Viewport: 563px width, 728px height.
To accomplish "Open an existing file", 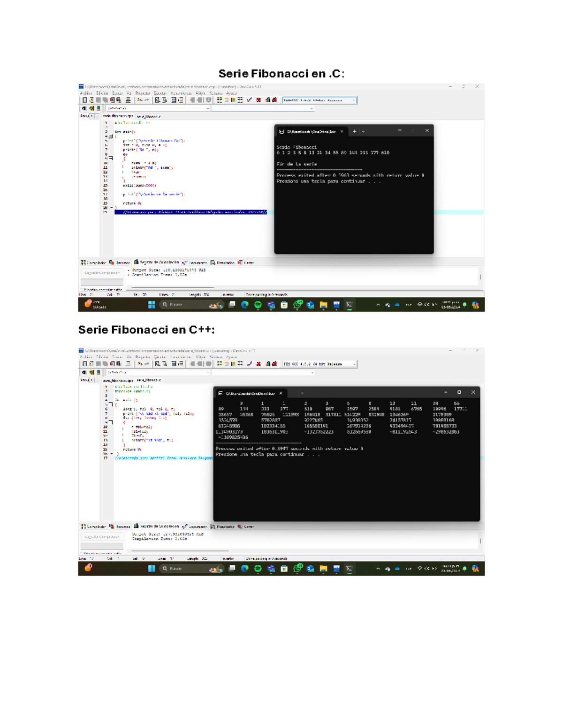I will [x=91, y=100].
